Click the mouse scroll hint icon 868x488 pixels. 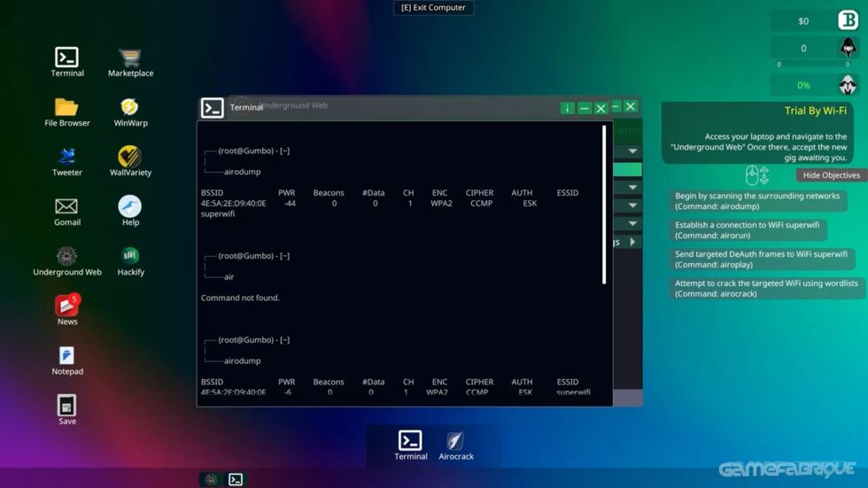757,175
